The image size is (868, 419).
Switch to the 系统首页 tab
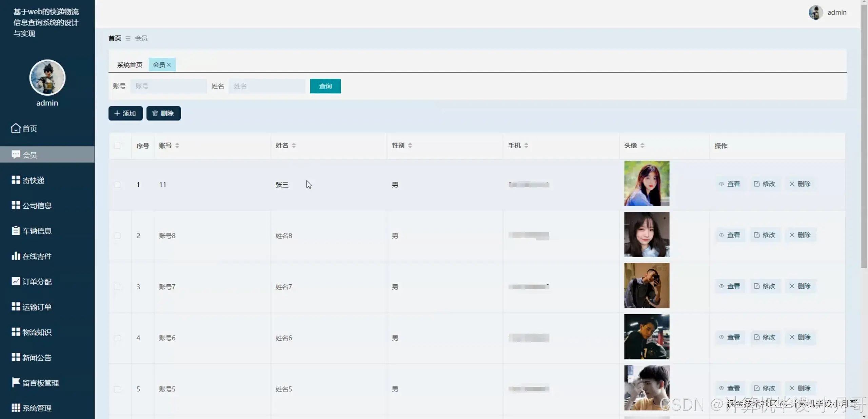130,65
